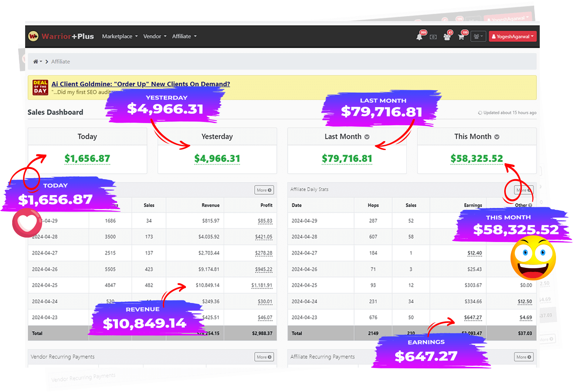Click More in Vendor Recurring Payments
Screen dimensions: 573x392
coord(264,357)
